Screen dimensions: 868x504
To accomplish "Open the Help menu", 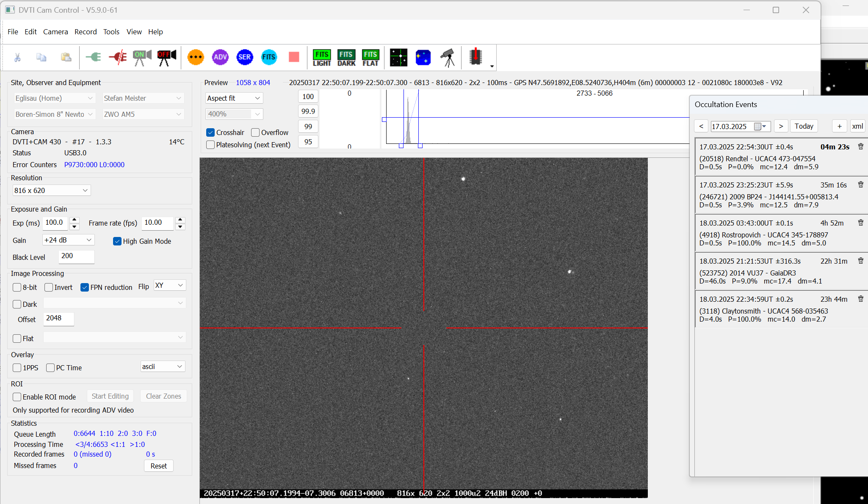I will click(x=155, y=32).
